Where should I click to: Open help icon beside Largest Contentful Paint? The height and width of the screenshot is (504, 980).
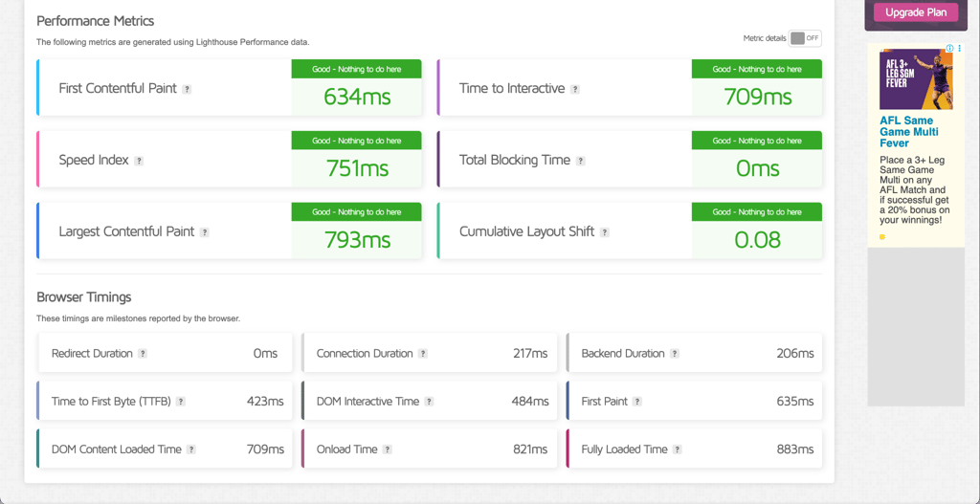[205, 232]
